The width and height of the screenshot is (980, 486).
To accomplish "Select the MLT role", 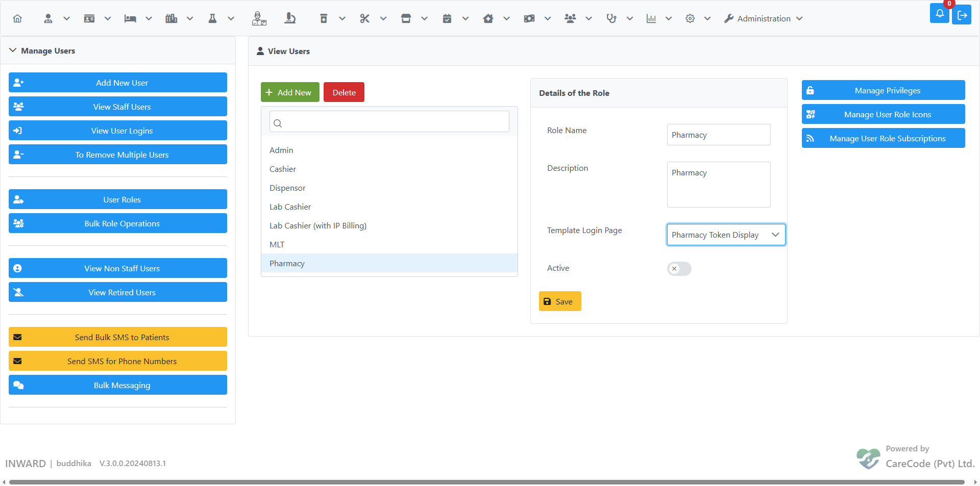I will point(389,244).
